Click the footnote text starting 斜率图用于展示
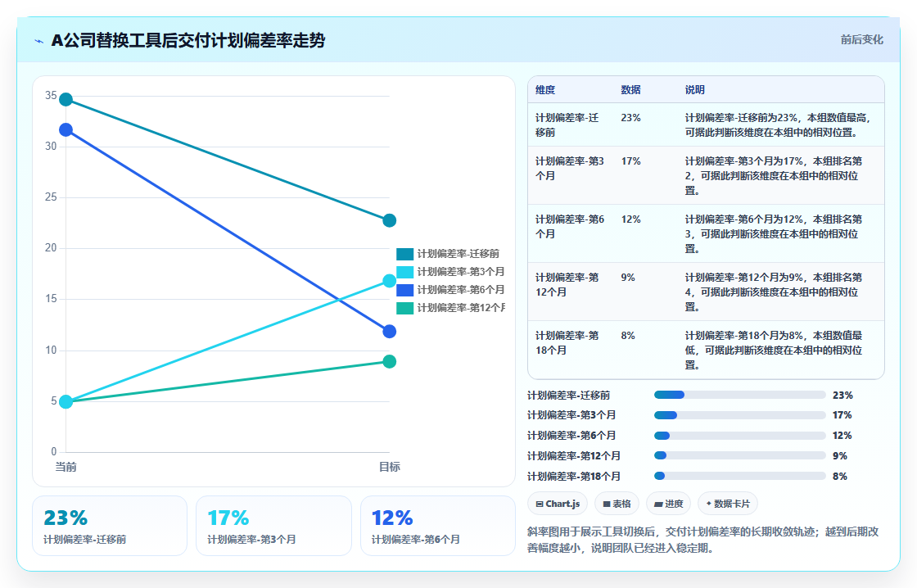This screenshot has width=917, height=588. (x=703, y=540)
